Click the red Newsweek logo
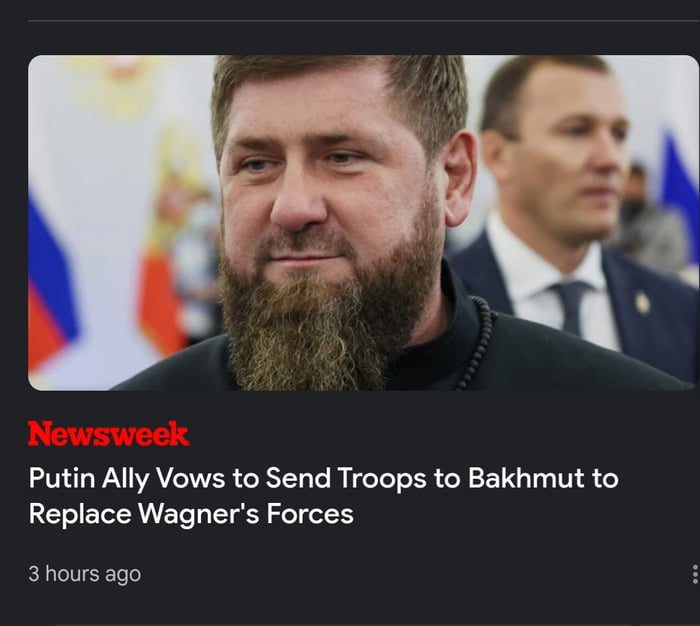The height and width of the screenshot is (626, 700). [x=108, y=434]
